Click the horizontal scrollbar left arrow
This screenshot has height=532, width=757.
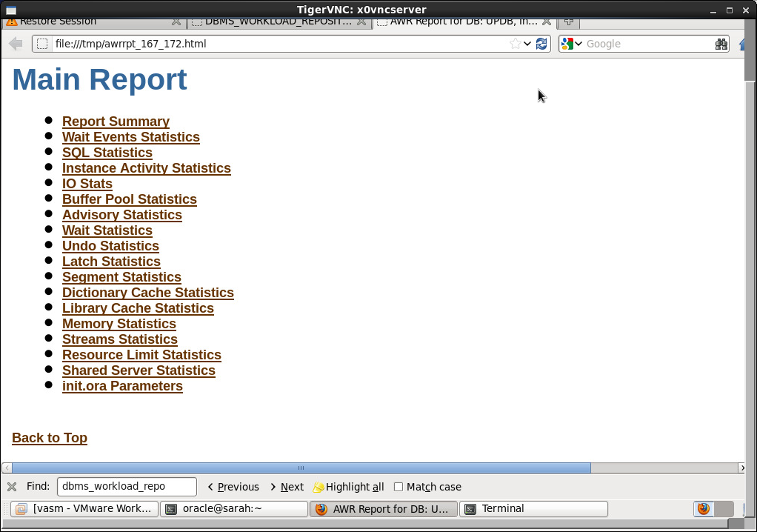[7, 468]
